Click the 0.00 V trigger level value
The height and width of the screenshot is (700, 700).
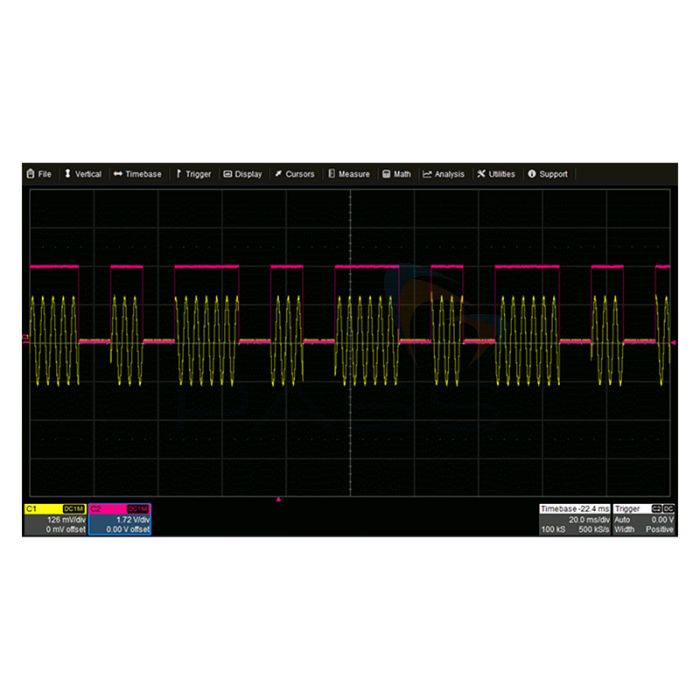tap(662, 520)
